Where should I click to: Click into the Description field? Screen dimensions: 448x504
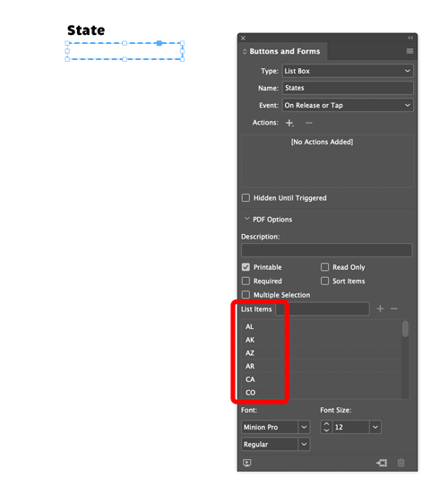tap(327, 250)
